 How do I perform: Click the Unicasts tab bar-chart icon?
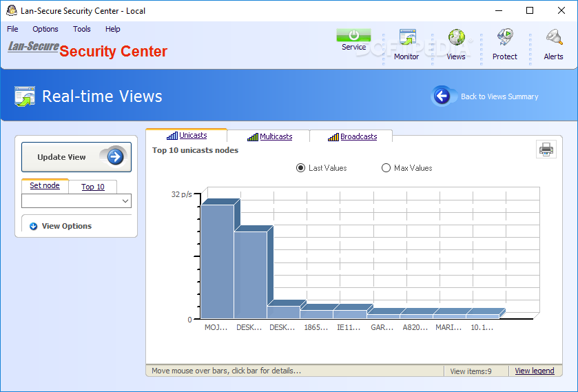tap(172, 136)
